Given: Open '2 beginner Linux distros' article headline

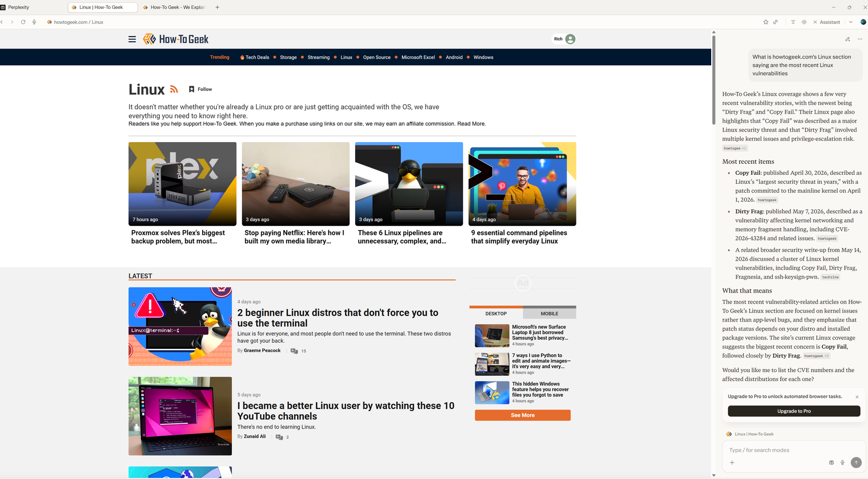Looking at the screenshot, I should point(338,318).
